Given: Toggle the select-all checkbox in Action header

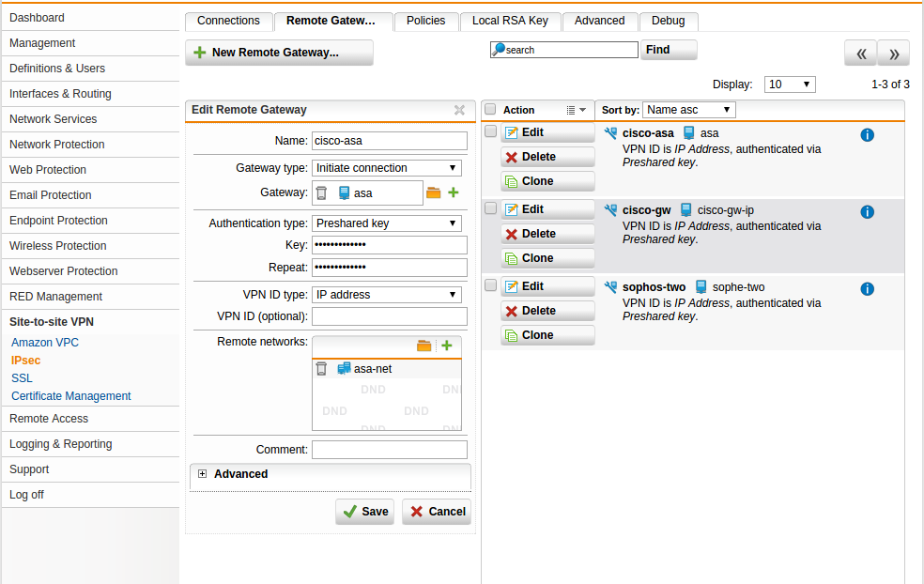Looking at the screenshot, I should [x=490, y=110].
